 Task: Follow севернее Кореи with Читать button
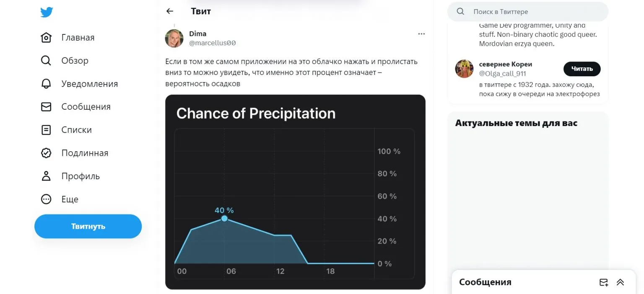[x=582, y=69]
